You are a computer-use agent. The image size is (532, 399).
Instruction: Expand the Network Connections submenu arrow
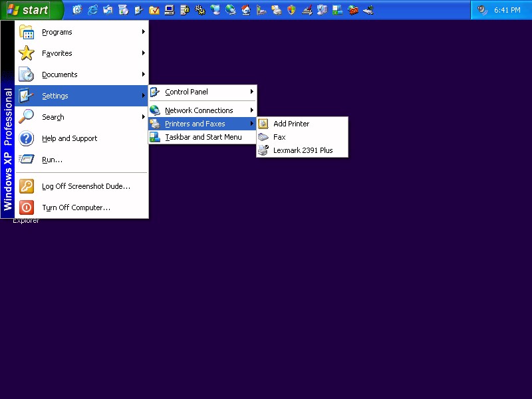pyautogui.click(x=251, y=110)
